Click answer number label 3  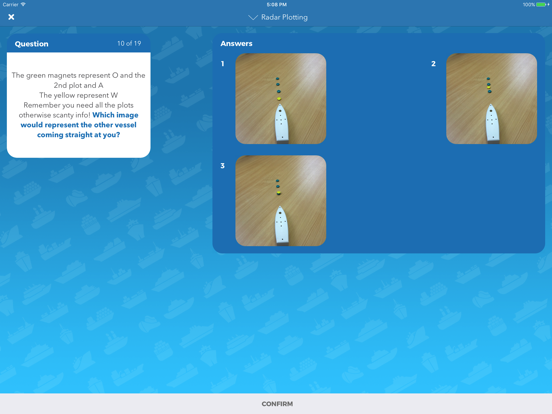point(222,166)
